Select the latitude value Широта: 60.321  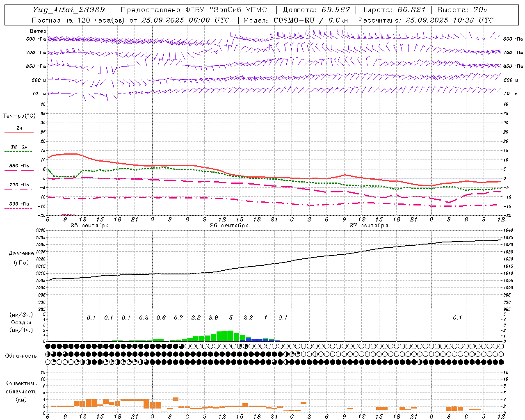pos(393,10)
